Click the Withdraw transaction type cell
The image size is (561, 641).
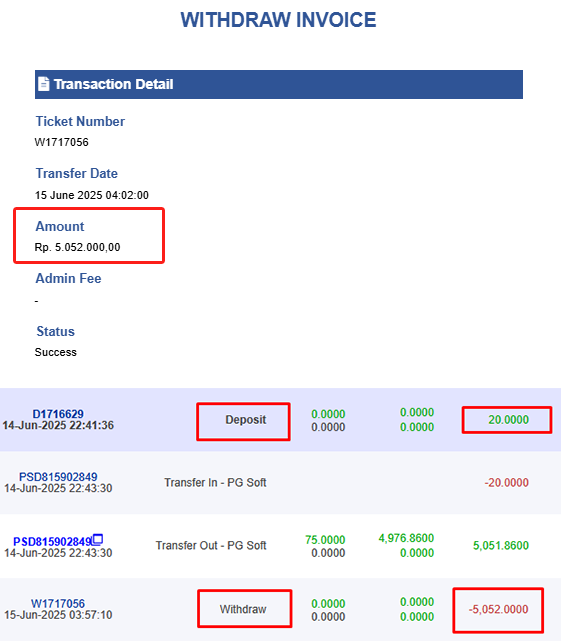pyautogui.click(x=243, y=609)
